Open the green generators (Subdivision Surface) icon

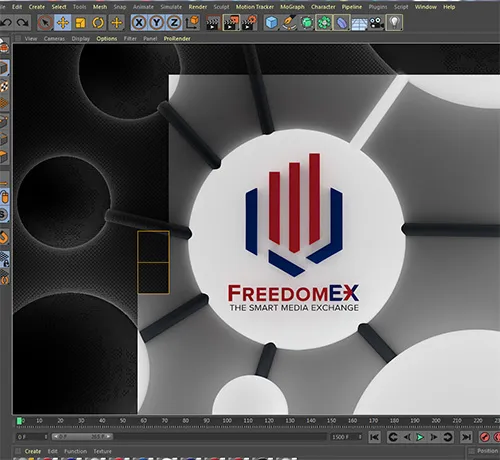[307, 23]
